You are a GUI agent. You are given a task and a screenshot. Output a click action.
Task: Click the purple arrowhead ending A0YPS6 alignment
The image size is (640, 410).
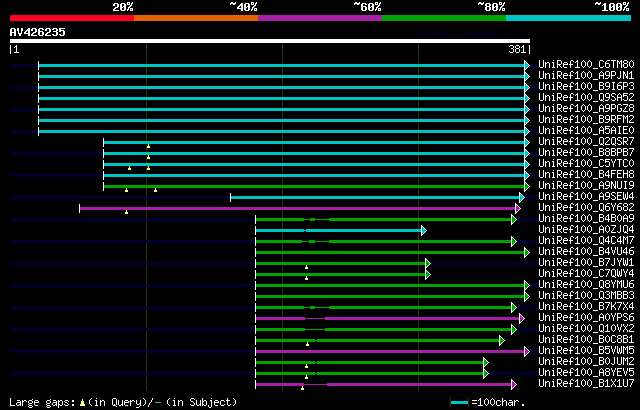[522, 319]
